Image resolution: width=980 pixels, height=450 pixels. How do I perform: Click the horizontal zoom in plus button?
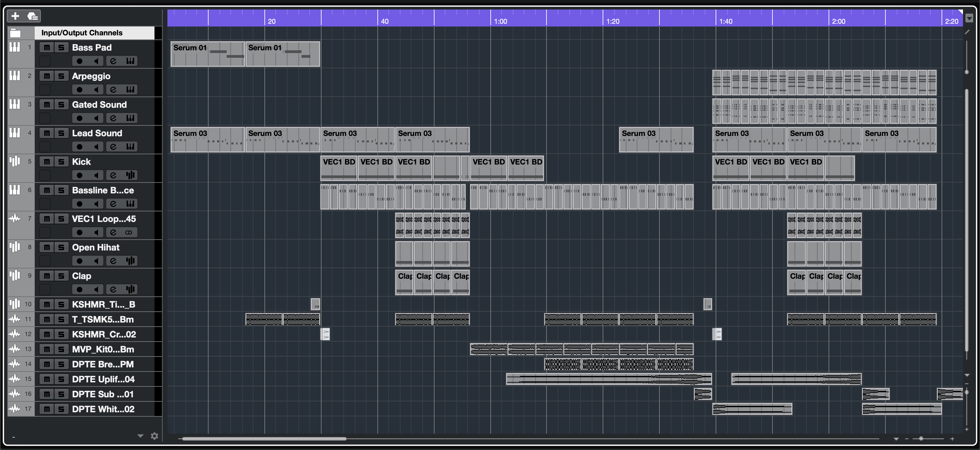click(952, 439)
